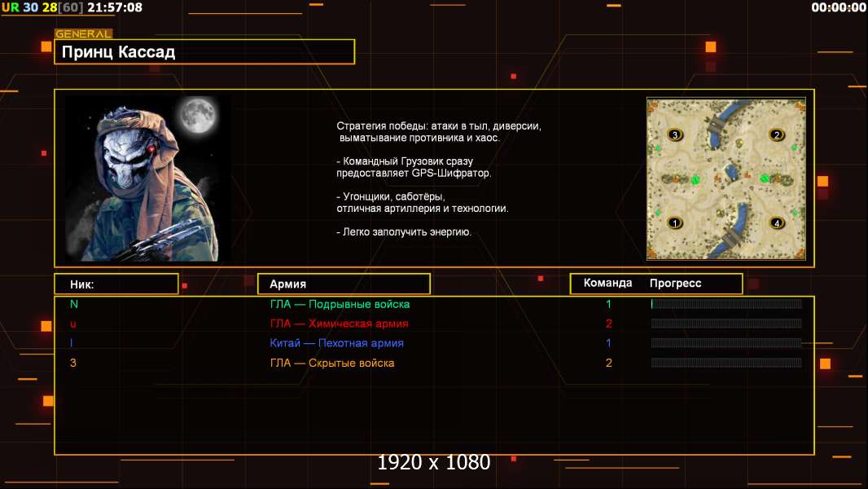The image size is (868, 489).
Task: Click start position 2 on the minimap
Action: [777, 134]
